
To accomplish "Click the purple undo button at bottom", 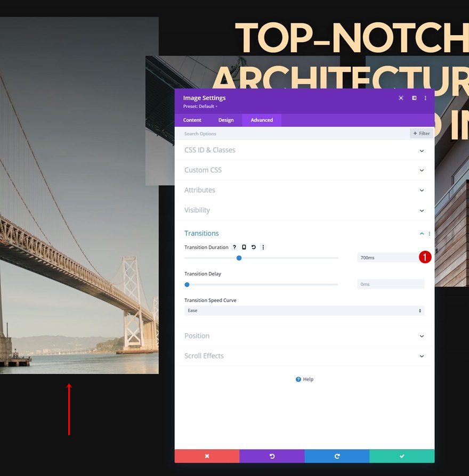I will click(272, 456).
